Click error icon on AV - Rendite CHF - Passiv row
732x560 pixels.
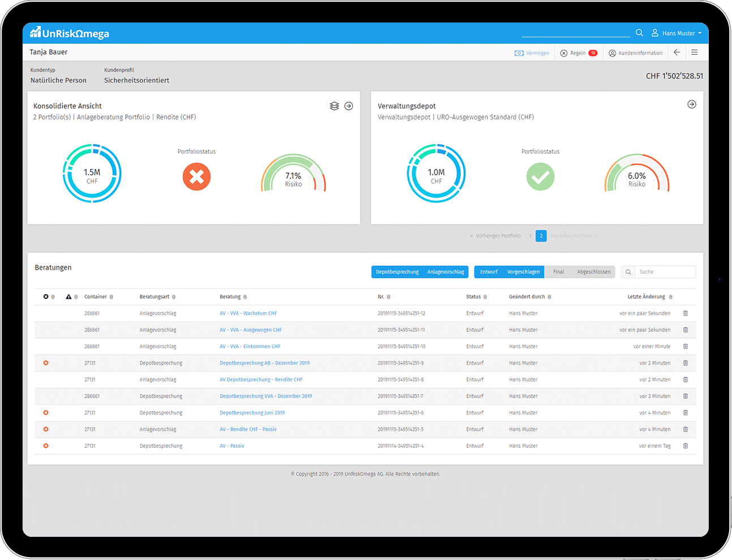pyautogui.click(x=46, y=429)
